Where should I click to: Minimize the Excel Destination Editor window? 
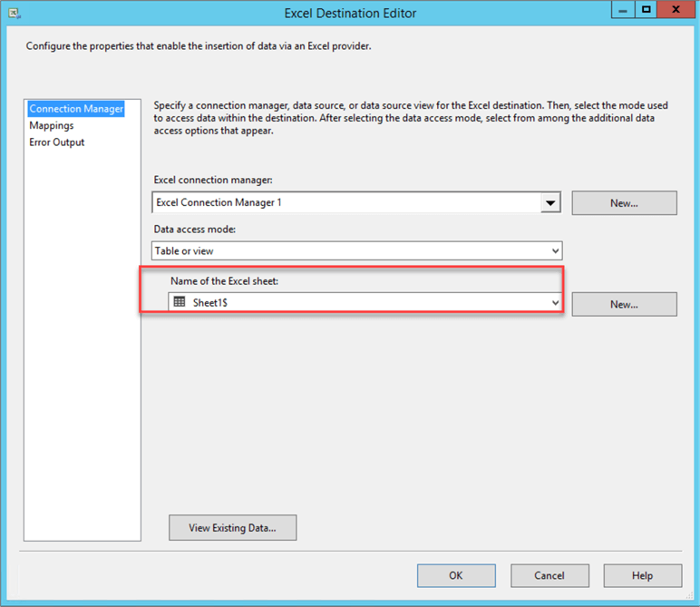pos(621,10)
